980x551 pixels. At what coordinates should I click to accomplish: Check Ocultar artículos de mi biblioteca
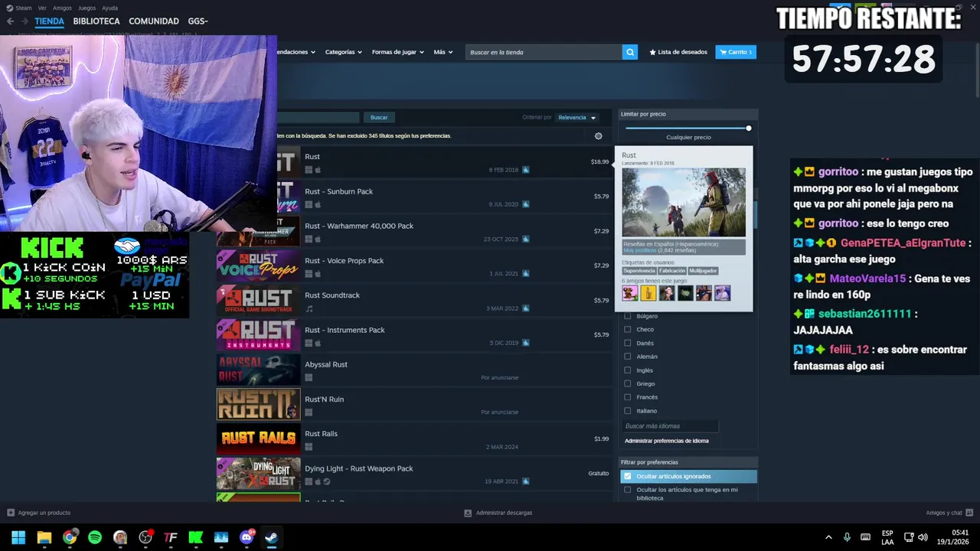tap(628, 490)
